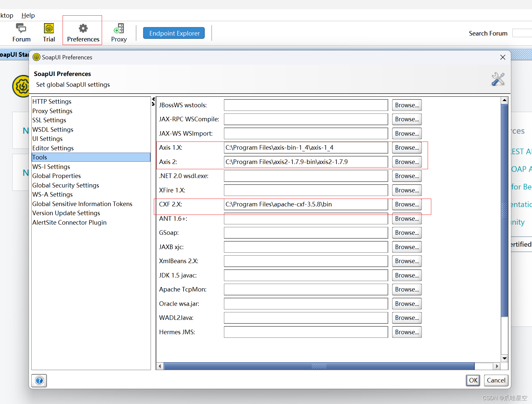Browse for WADL2Java location
The height and width of the screenshot is (404, 532).
tap(407, 318)
